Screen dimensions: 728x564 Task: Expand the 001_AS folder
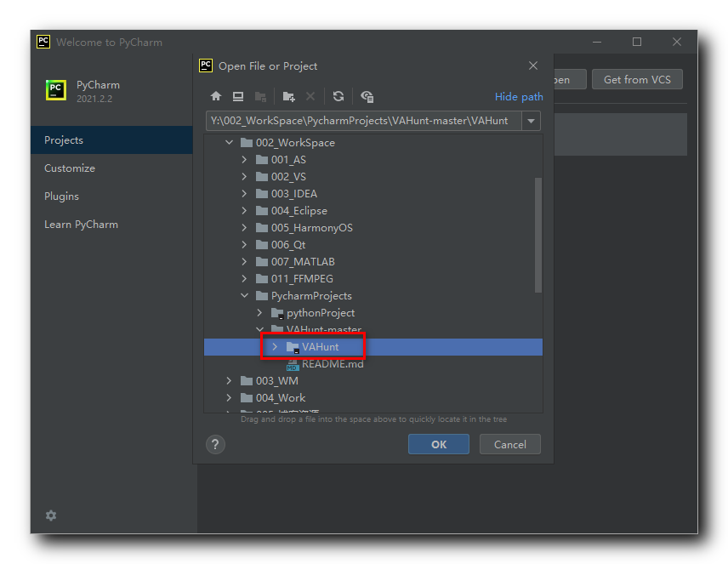(x=244, y=160)
